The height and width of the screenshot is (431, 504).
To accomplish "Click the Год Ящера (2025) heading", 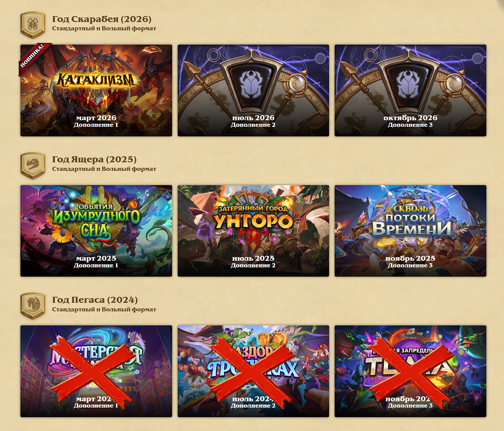I will [94, 159].
